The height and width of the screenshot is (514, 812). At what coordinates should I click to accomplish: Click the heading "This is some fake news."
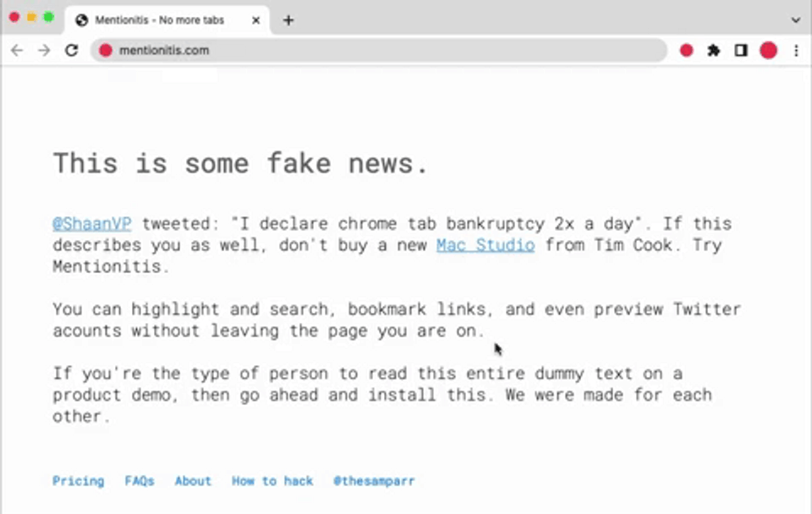pyautogui.click(x=241, y=163)
